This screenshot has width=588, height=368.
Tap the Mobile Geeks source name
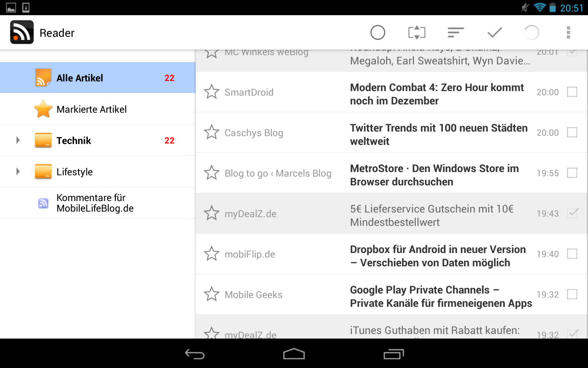[254, 294]
